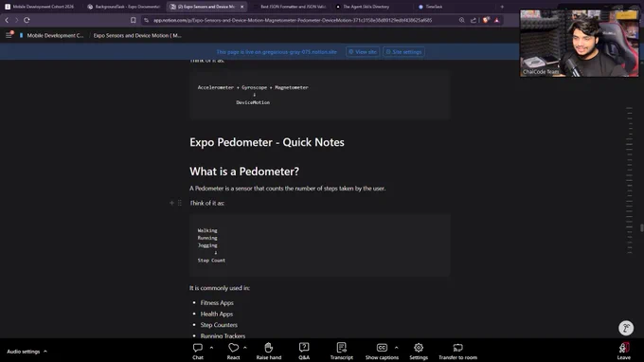Bookmark this page icon
Viewport: 644px width, 362px height.
[x=134, y=20]
